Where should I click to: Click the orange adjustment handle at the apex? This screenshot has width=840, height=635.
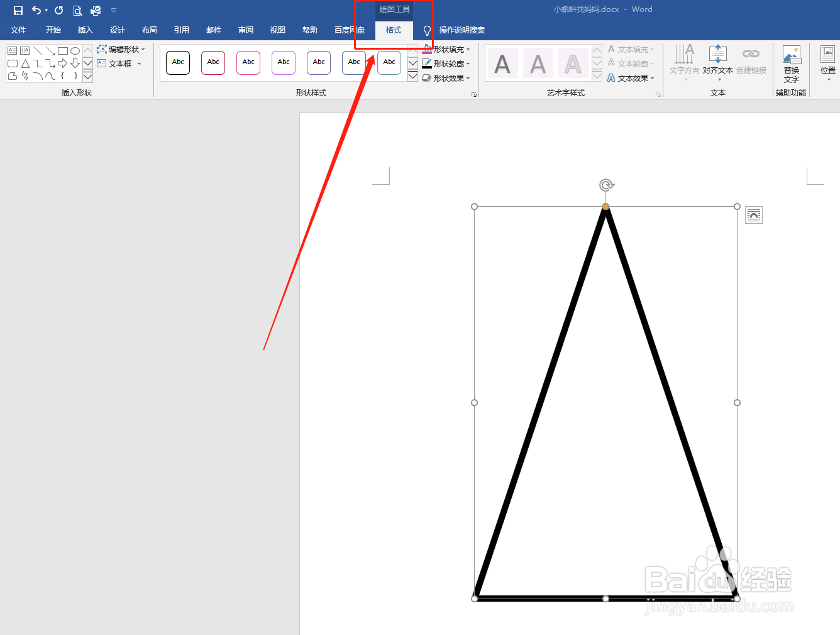[x=605, y=206]
